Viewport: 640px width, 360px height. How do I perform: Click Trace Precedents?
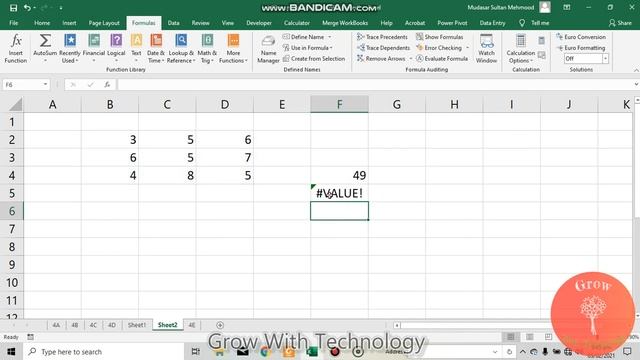coord(382,37)
